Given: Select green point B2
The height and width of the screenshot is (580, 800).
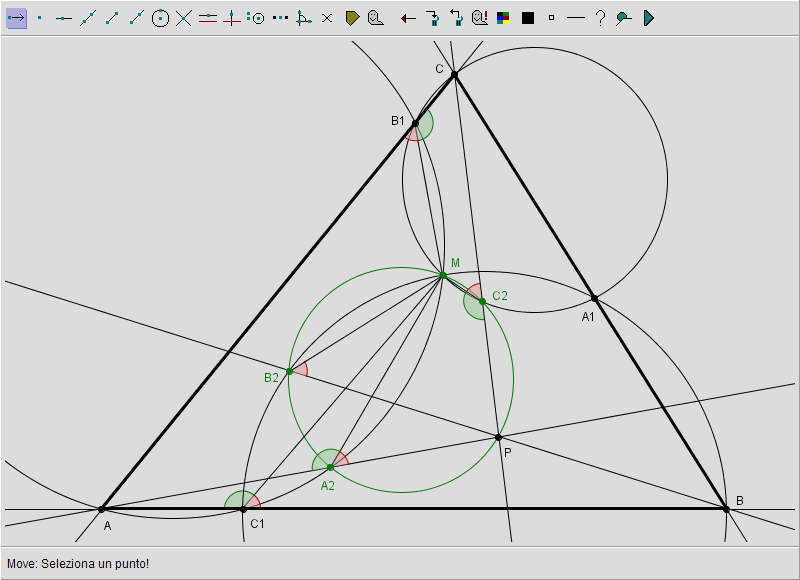Looking at the screenshot, I should (x=289, y=371).
